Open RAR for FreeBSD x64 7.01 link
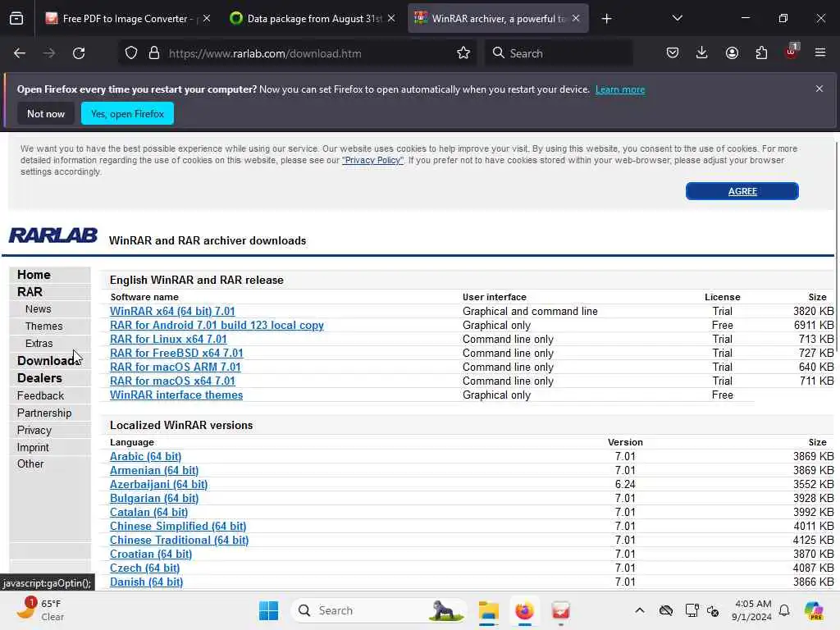This screenshot has width=840, height=630. (x=176, y=353)
